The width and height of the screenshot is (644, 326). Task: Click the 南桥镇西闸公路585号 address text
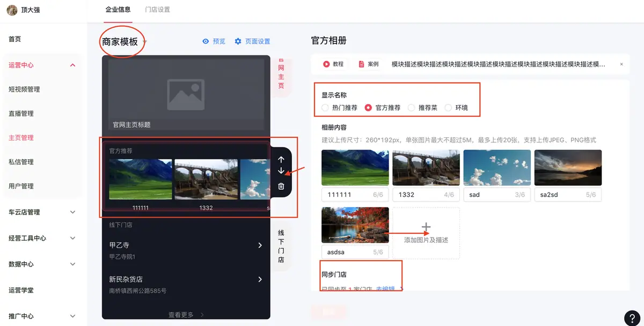[x=138, y=291]
